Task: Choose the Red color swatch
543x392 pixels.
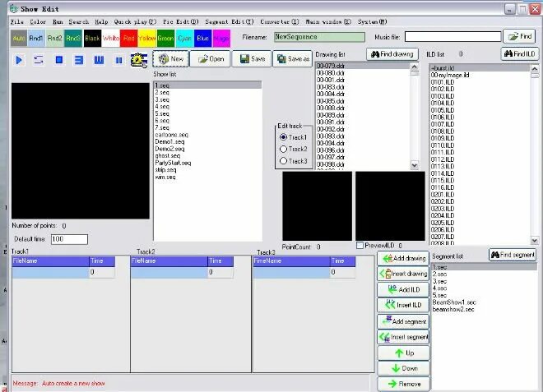Action: coord(128,38)
